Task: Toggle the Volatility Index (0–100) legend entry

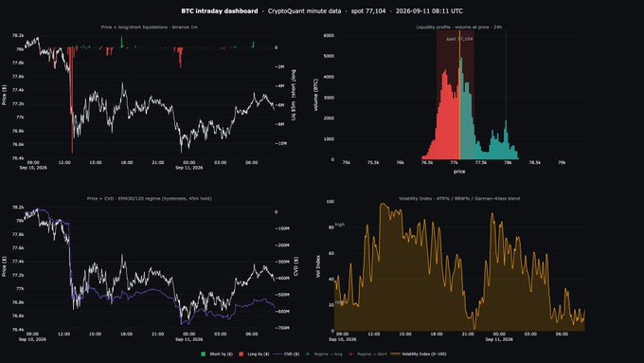Action: 419,354
